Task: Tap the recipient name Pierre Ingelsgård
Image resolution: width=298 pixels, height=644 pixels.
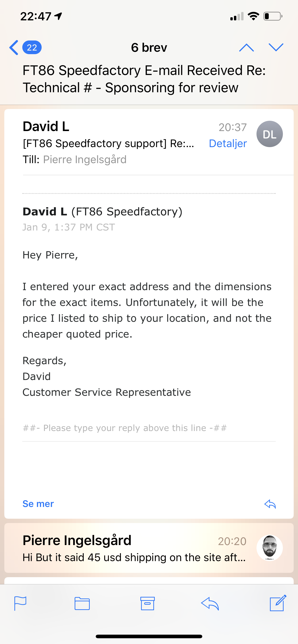Action: (85, 160)
